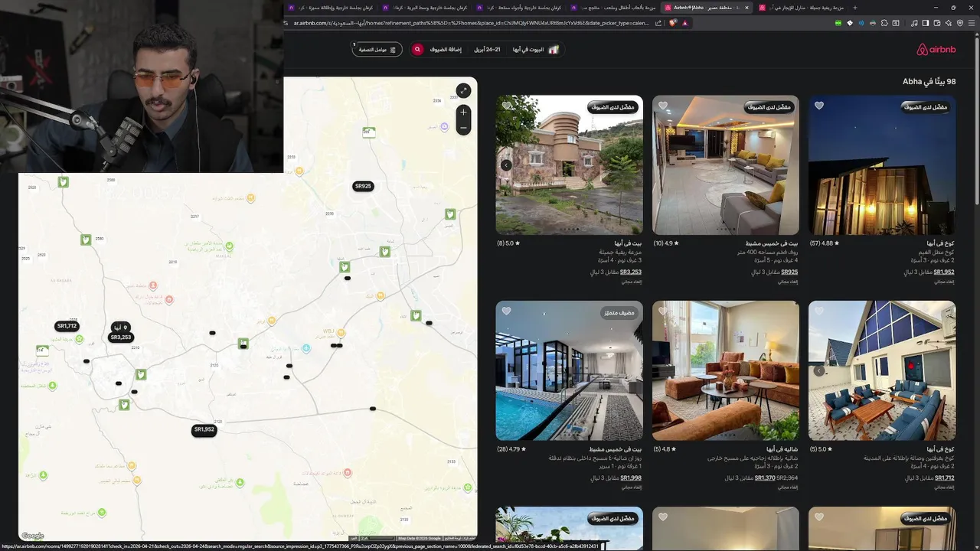This screenshot has width=980, height=551.
Task: Open the indoor pool photo, SR1,998 listing
Action: click(x=570, y=370)
